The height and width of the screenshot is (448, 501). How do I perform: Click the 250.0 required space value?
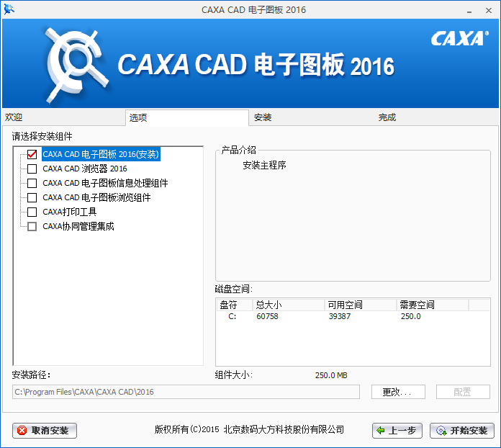[x=410, y=317]
